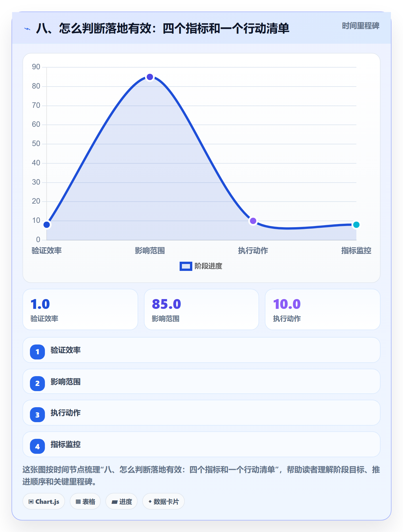Click the 50 y-axis tick label
This screenshot has height=532, width=403.
click(36, 144)
